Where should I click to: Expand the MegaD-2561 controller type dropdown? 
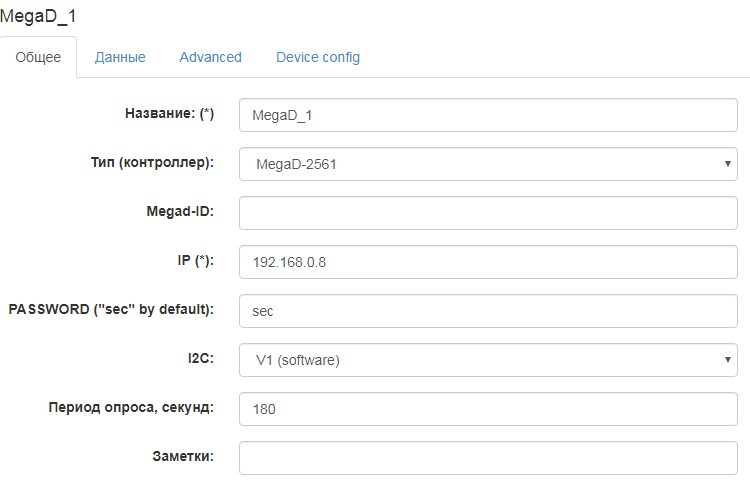coord(488,164)
